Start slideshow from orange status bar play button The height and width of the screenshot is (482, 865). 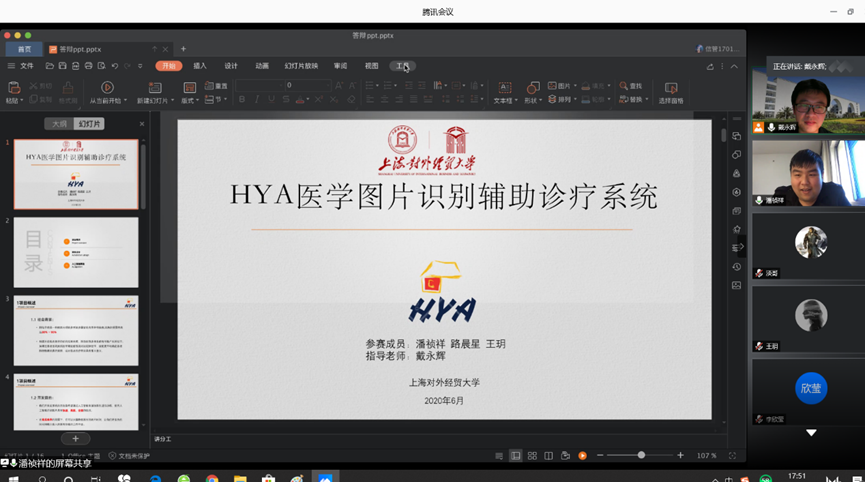tap(582, 456)
